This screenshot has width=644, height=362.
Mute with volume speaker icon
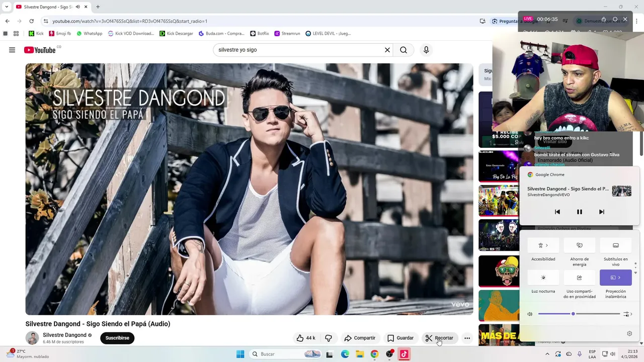[530, 314]
